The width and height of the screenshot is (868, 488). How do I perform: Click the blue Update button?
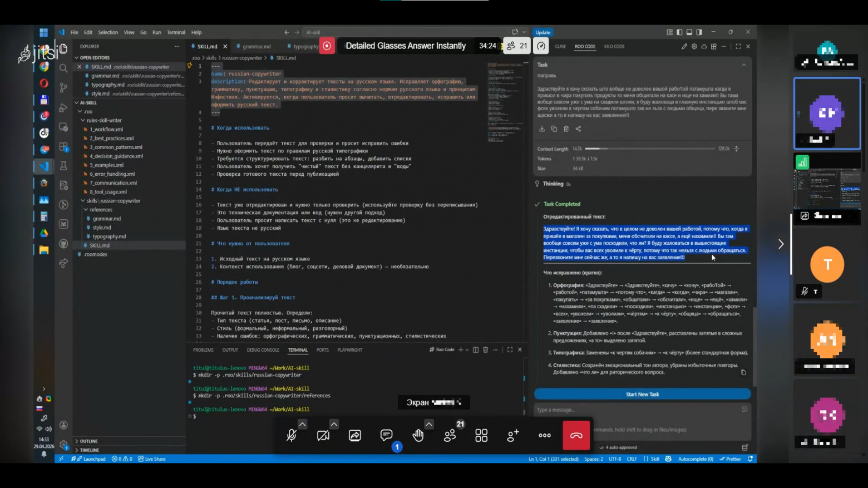point(542,32)
